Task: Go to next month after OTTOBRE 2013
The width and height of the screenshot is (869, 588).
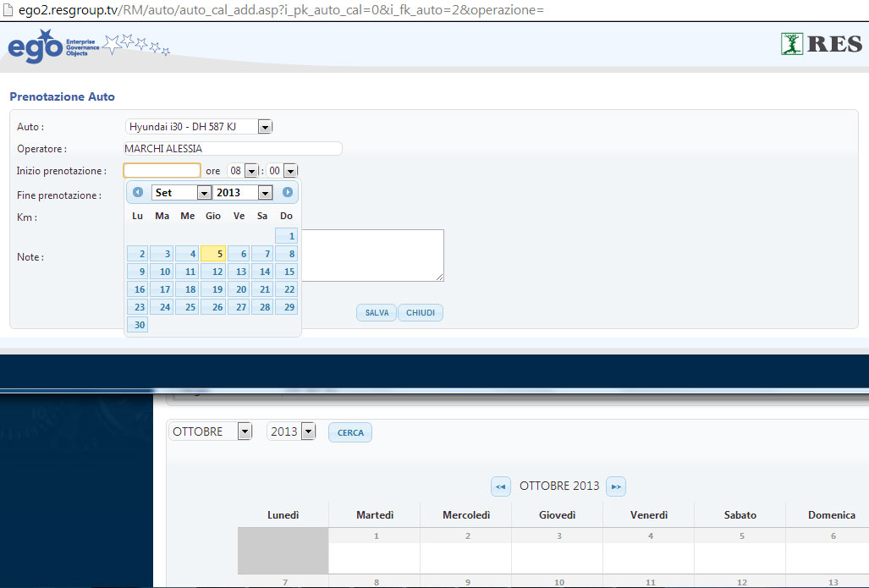Action: tap(616, 486)
